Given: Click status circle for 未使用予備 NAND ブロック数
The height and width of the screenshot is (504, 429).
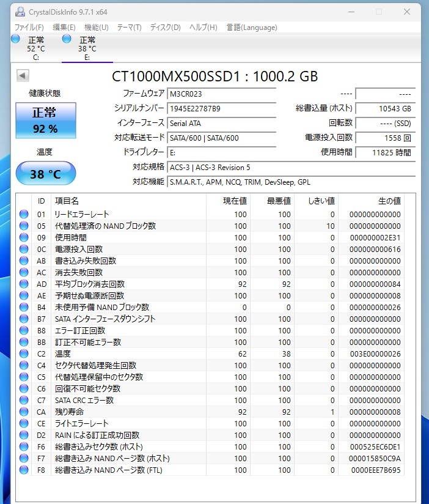Looking at the screenshot, I should pyautogui.click(x=24, y=307).
